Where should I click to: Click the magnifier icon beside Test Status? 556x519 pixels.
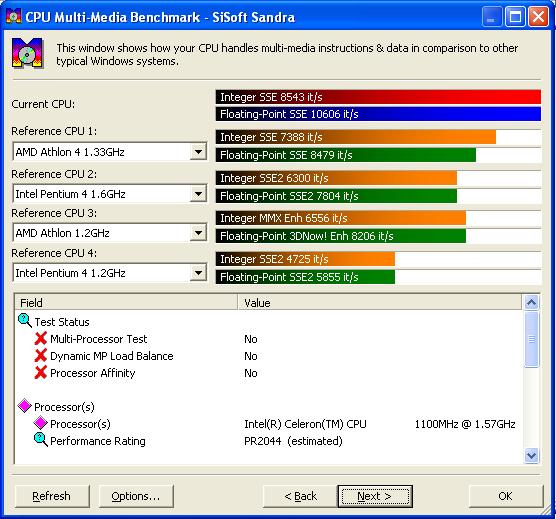(x=25, y=321)
